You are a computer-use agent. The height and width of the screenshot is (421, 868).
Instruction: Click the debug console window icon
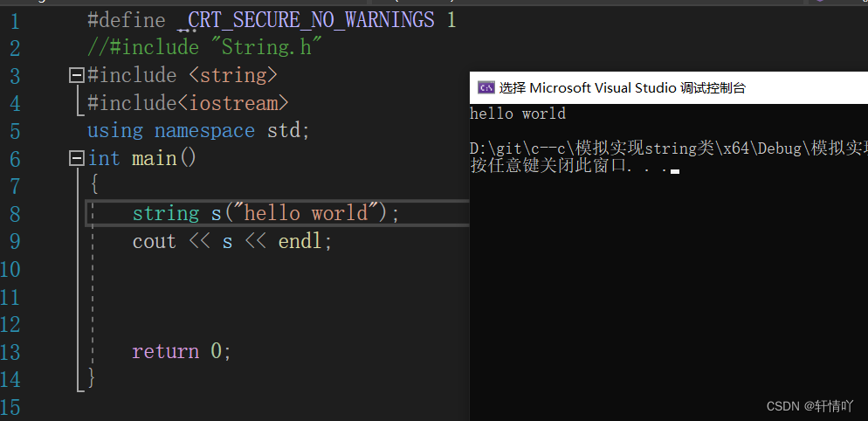click(486, 87)
